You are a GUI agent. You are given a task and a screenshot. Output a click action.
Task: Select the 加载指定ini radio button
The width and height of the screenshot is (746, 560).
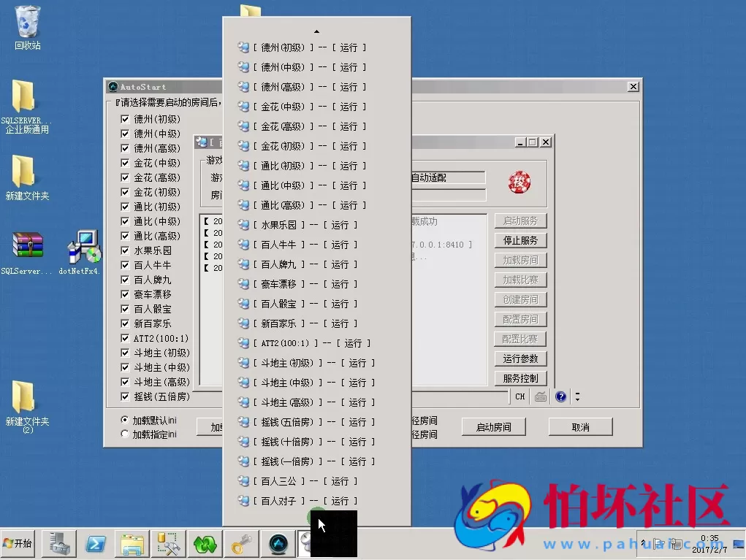pos(124,434)
